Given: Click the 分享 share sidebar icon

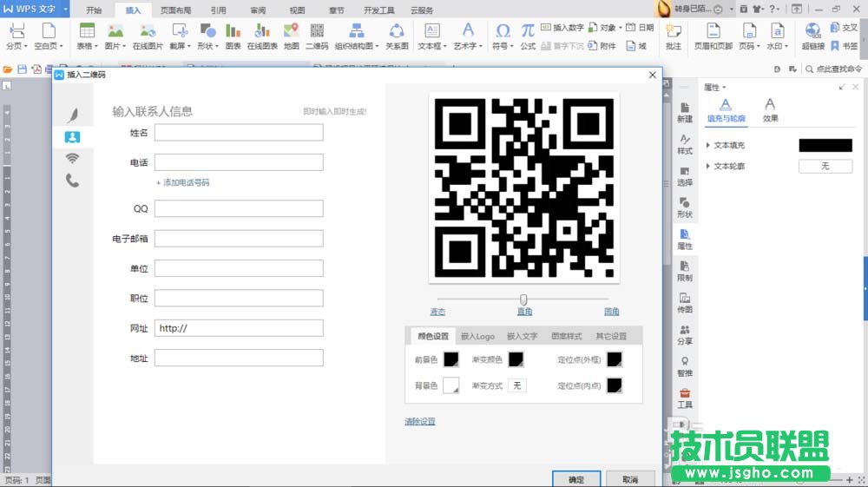Looking at the screenshot, I should pyautogui.click(x=685, y=334).
